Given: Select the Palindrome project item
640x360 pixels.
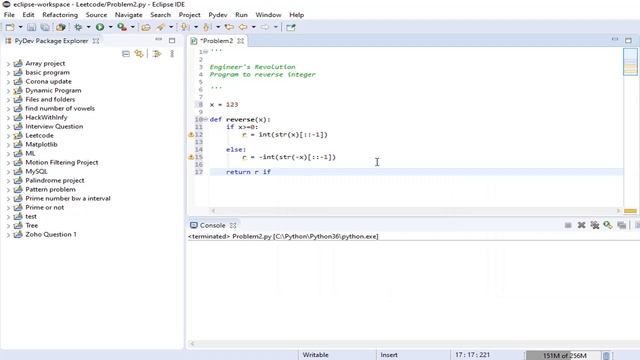Looking at the screenshot, I should coord(55,180).
